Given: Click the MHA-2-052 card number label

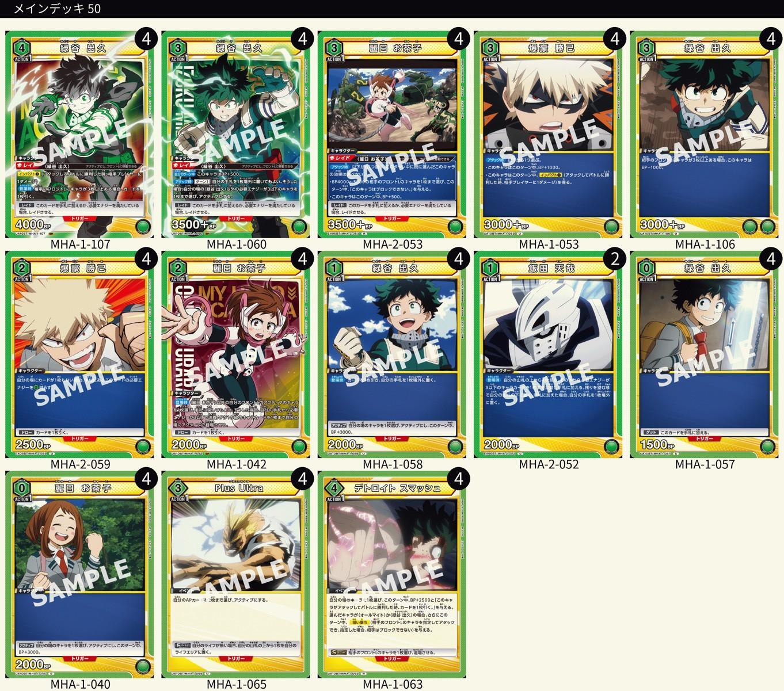Looking at the screenshot, I should tap(549, 464).
